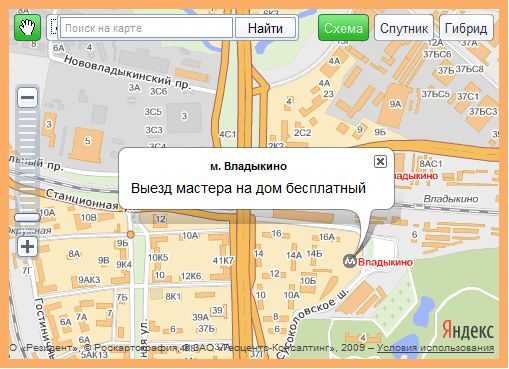Click the Нововладыкинский пр. street label
This screenshot has width=509, height=369.
(x=128, y=73)
